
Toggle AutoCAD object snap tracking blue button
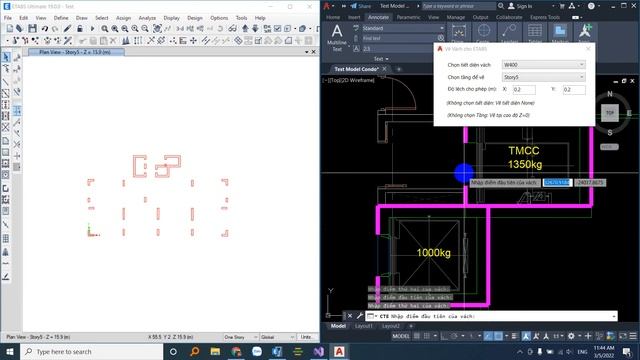click(488, 336)
